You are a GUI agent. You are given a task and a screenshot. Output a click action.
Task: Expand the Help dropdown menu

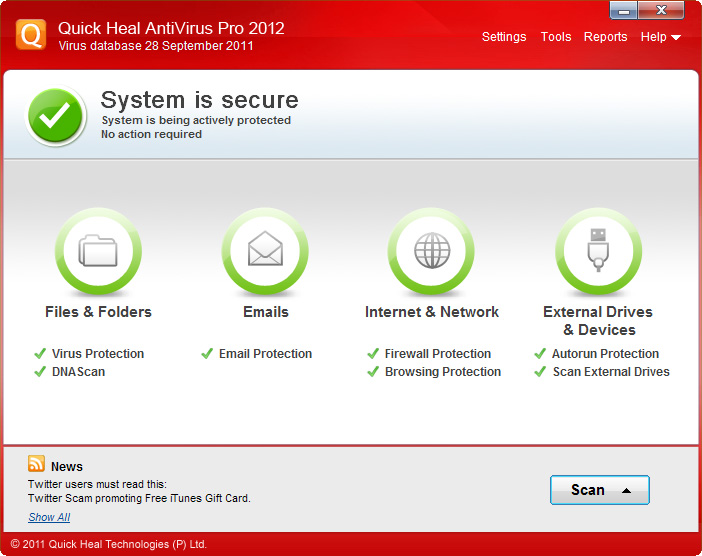[660, 37]
